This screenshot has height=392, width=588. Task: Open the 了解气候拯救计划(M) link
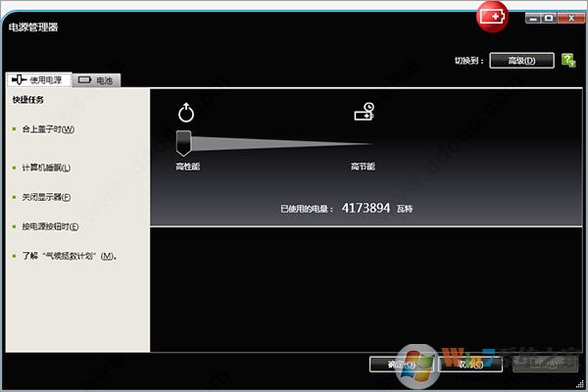tap(69, 256)
